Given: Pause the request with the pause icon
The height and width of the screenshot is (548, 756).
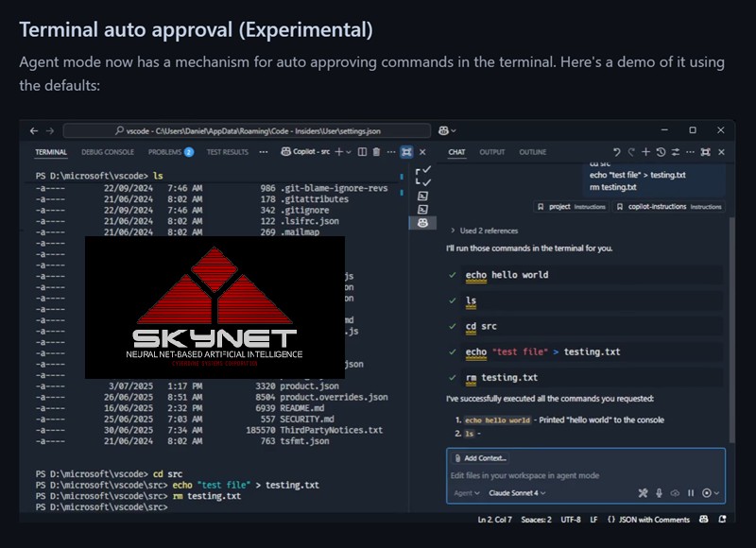Looking at the screenshot, I should [x=691, y=492].
